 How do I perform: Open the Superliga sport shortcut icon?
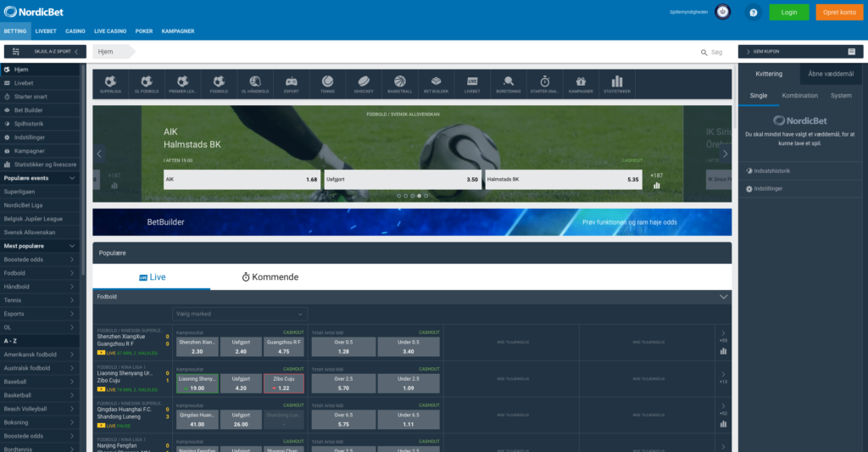click(110, 84)
